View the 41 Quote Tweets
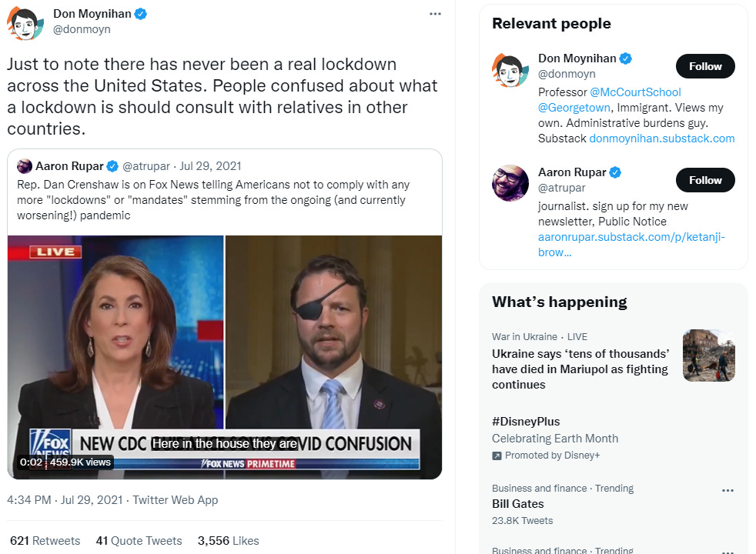 click(x=139, y=540)
